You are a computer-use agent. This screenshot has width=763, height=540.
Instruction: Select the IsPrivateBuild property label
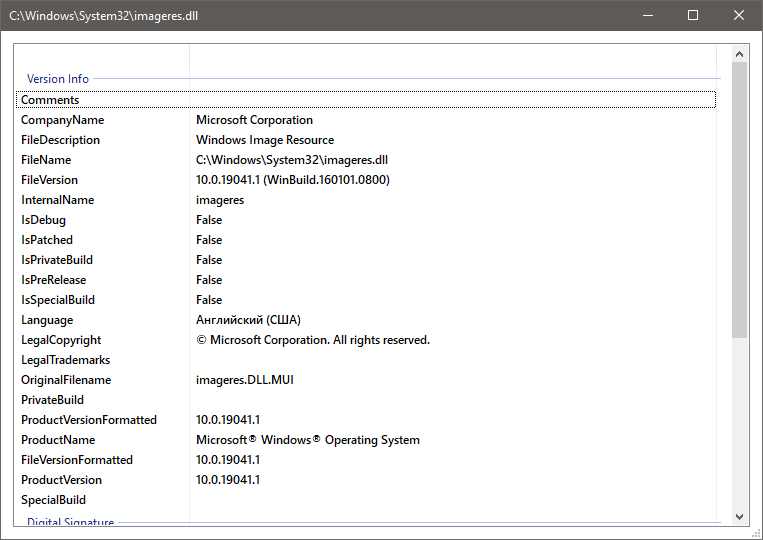click(x=56, y=260)
